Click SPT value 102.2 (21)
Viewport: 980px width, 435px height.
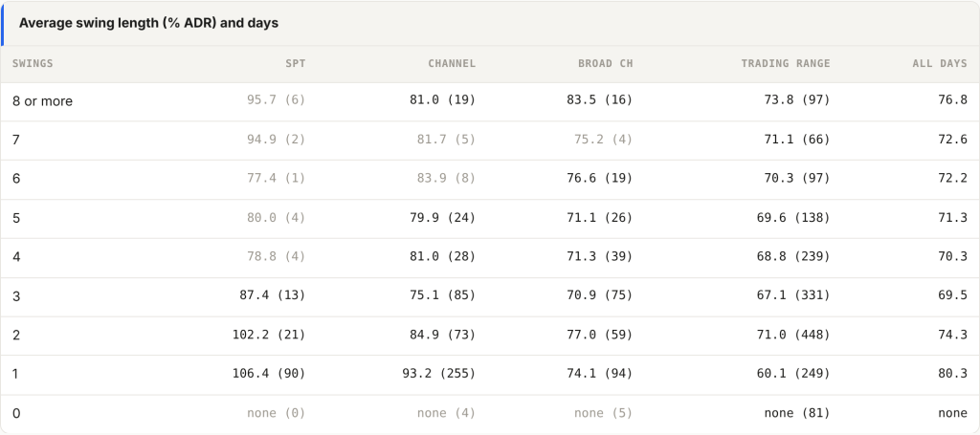coord(269,336)
